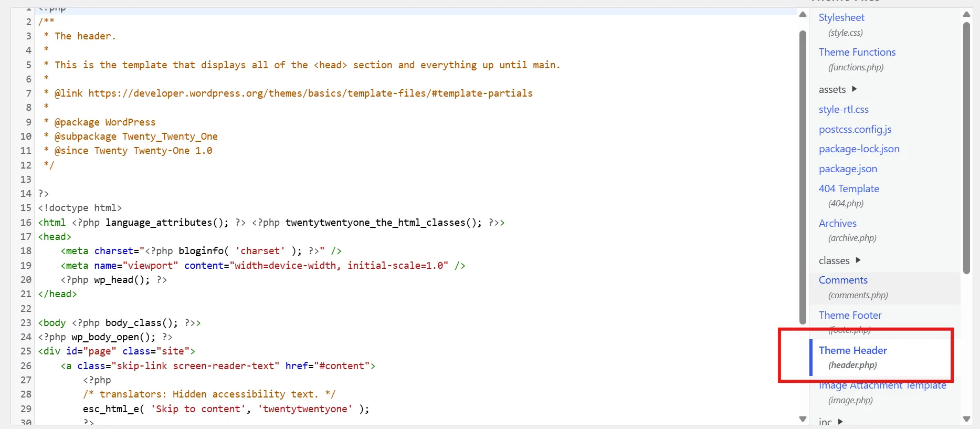Click the file list scrollbar thumb
Screen dimensions: 980x429
[966, 148]
